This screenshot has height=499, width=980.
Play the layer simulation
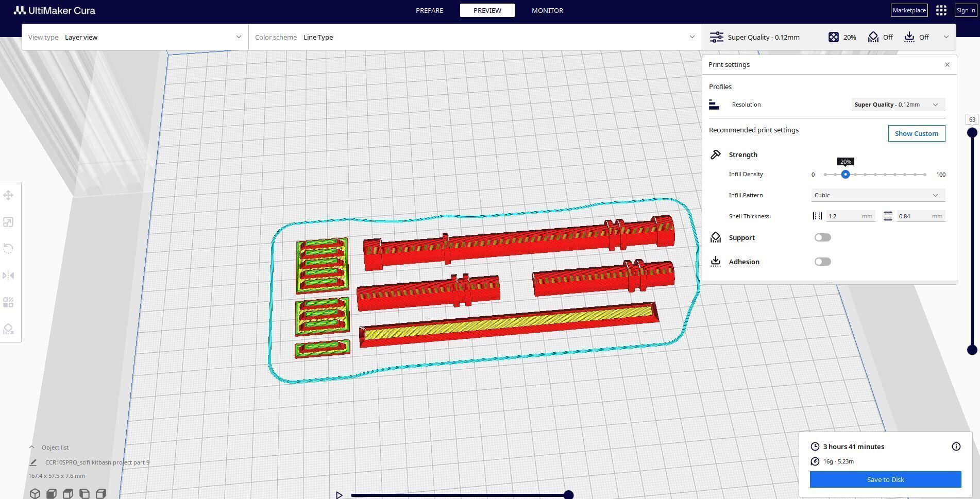pyautogui.click(x=339, y=495)
